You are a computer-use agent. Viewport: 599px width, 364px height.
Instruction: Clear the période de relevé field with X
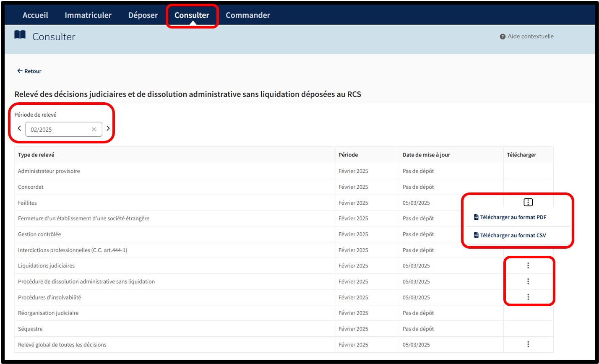[94, 130]
